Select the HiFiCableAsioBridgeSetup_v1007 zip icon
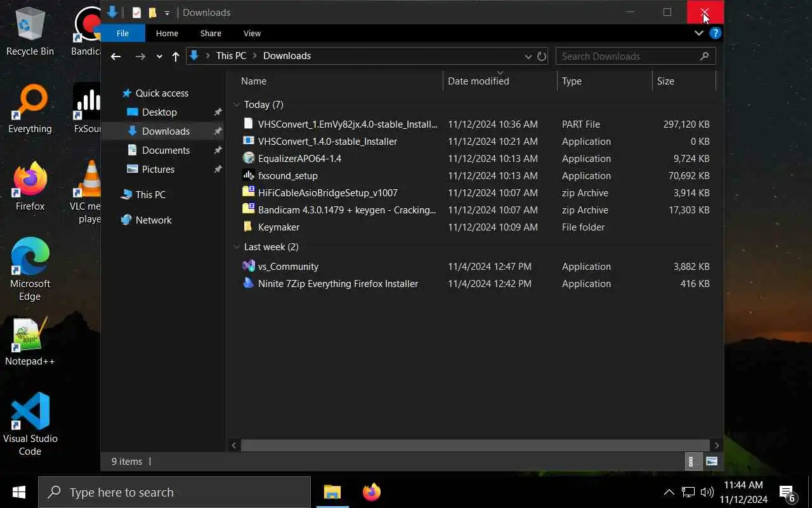This screenshot has height=508, width=812. pos(248,192)
